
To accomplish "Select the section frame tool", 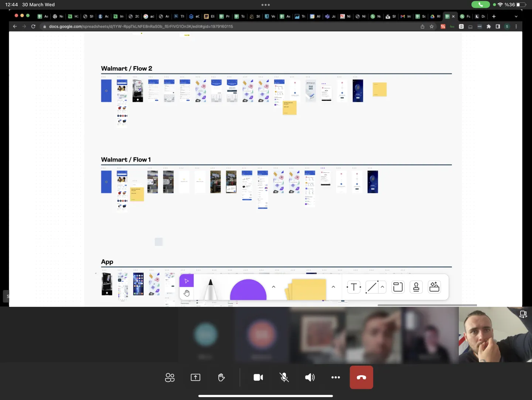I will pyautogui.click(x=398, y=287).
